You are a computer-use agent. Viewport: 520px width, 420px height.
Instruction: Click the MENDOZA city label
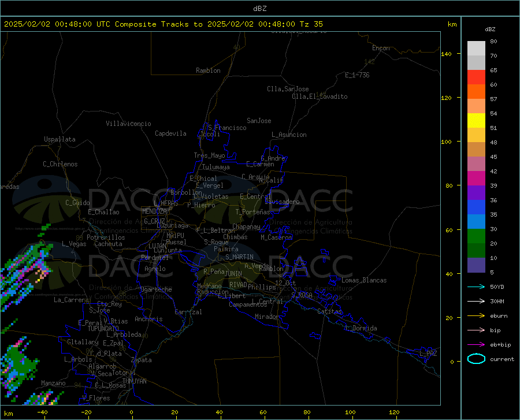[x=154, y=211]
